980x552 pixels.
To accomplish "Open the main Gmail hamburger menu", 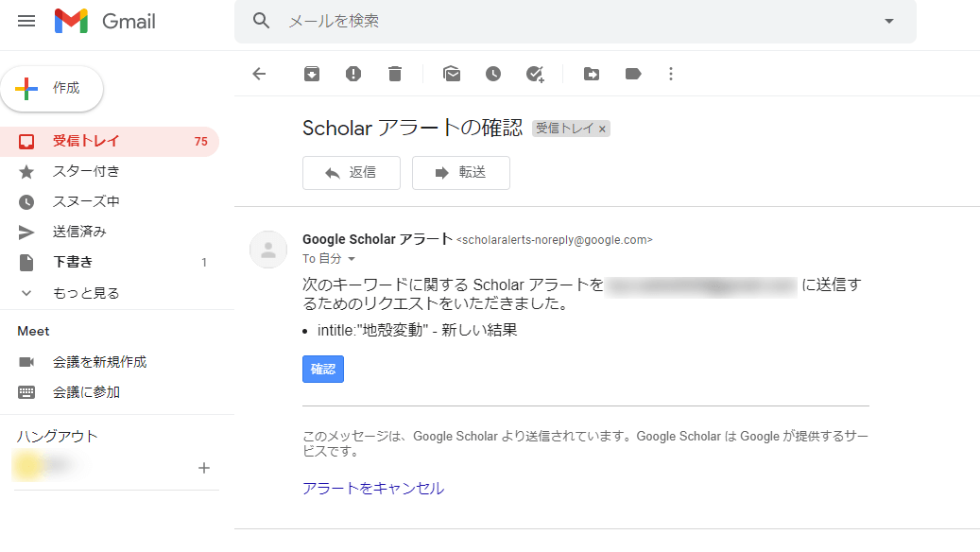I will (26, 21).
